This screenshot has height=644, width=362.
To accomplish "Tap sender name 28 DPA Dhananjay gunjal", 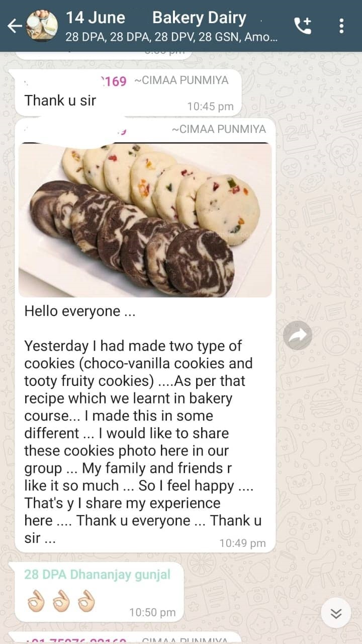I will [97, 574].
